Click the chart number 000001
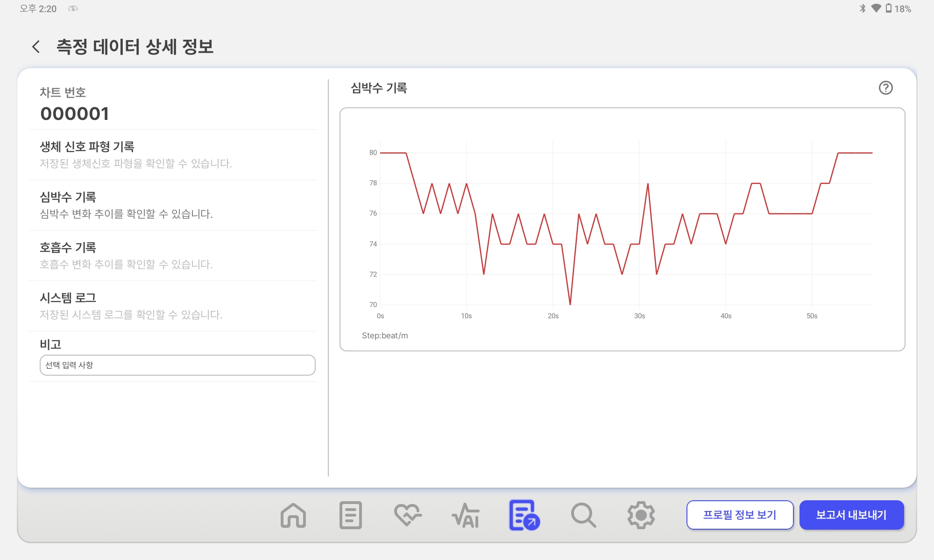934x560 pixels. tap(75, 114)
